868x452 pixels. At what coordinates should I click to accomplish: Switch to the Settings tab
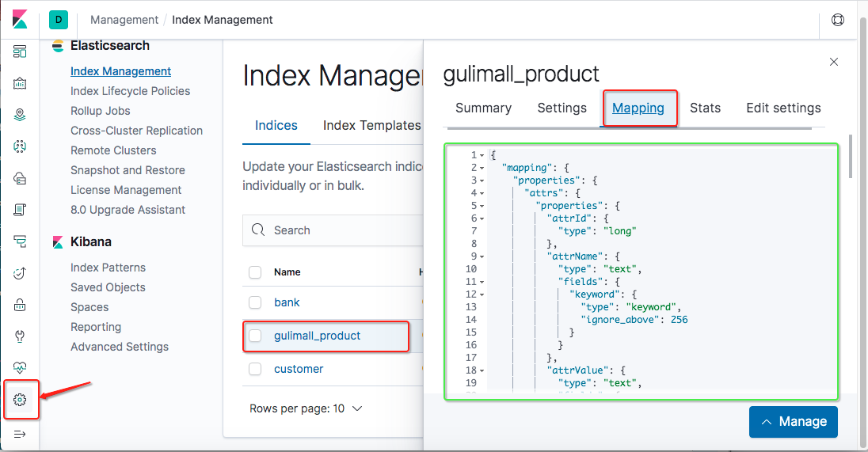562,108
